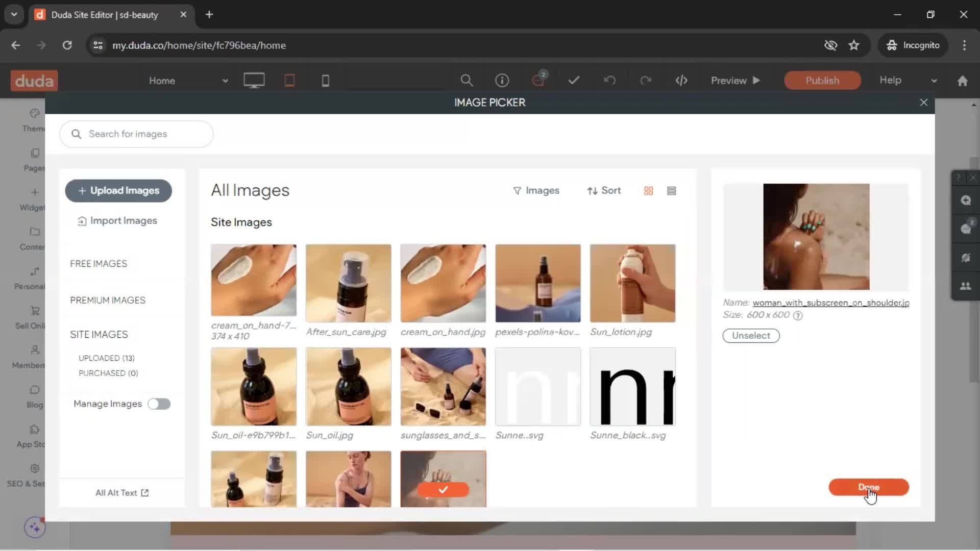The height and width of the screenshot is (551, 980).
Task: Switch to tablet view icon
Action: point(289,80)
